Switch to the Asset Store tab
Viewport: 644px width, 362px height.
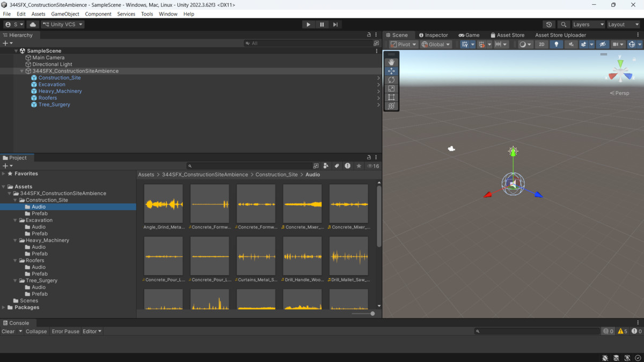507,35
